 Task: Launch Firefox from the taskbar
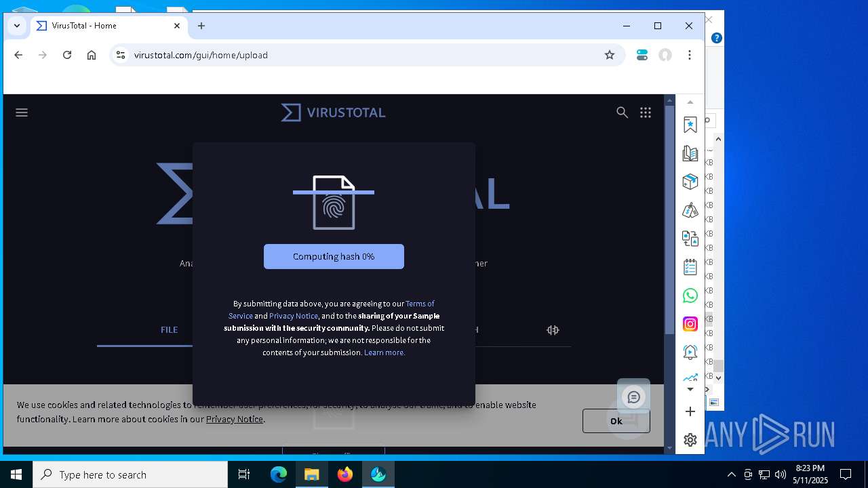345,474
